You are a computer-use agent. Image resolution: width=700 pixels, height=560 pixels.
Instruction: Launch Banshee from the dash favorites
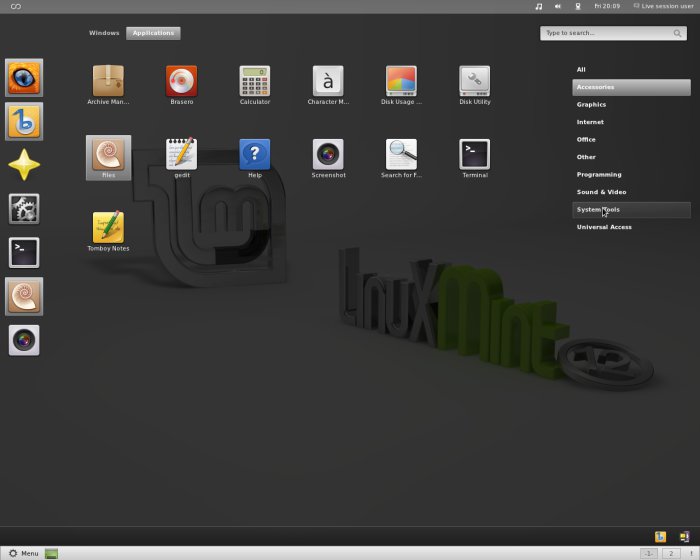24,121
